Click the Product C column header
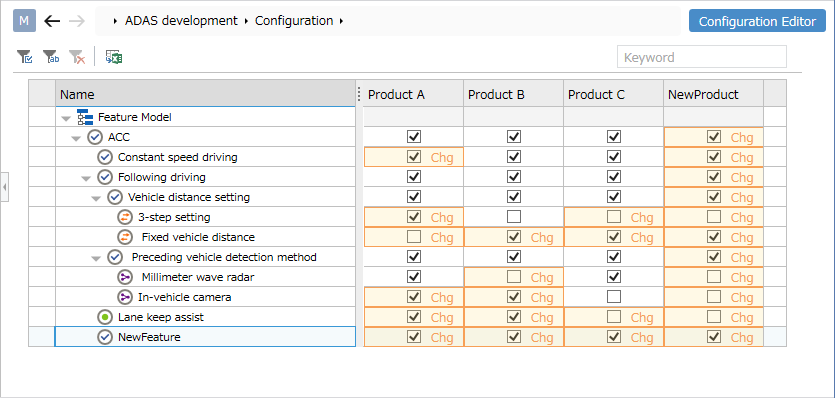Screen dimensions: 835x398 click(x=613, y=95)
